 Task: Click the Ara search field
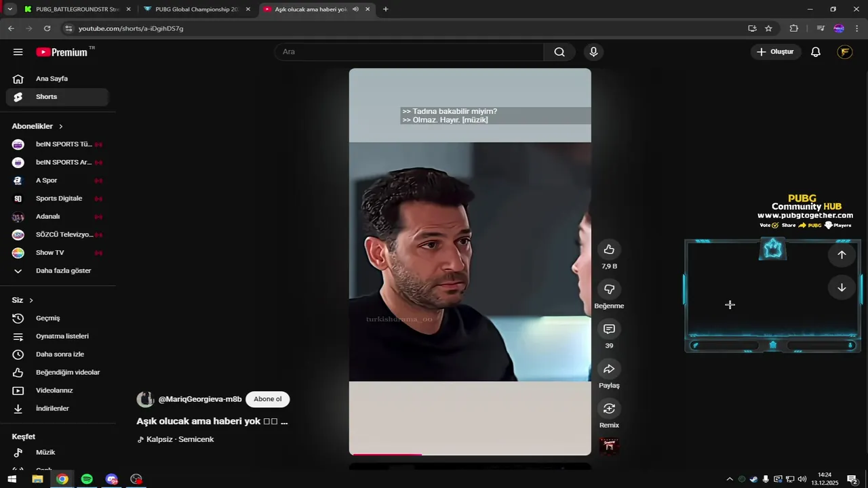click(409, 52)
